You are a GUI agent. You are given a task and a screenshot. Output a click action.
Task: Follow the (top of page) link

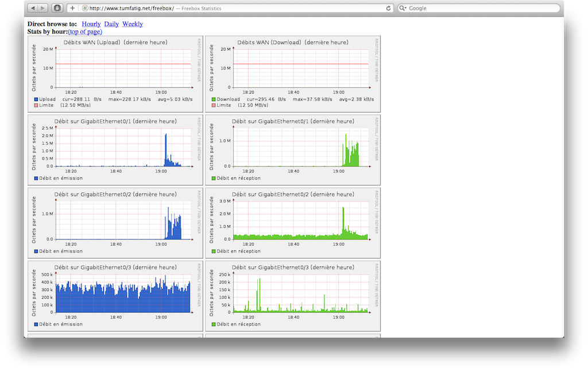point(85,32)
